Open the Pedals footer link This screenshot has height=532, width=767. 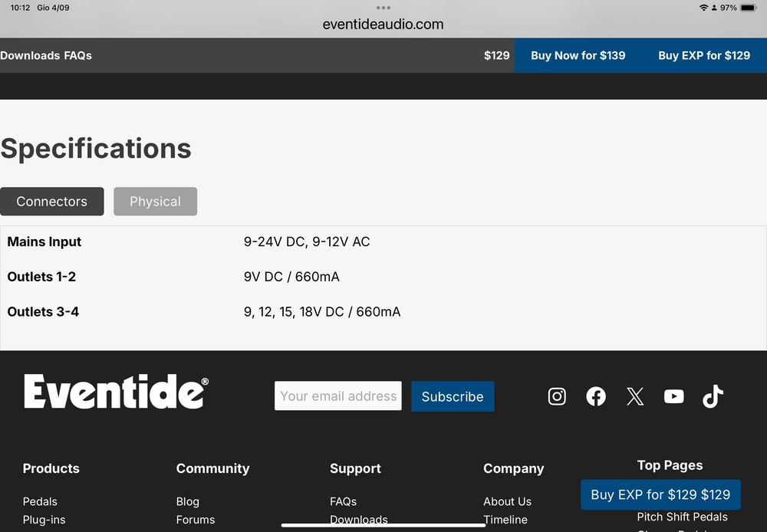coord(40,501)
